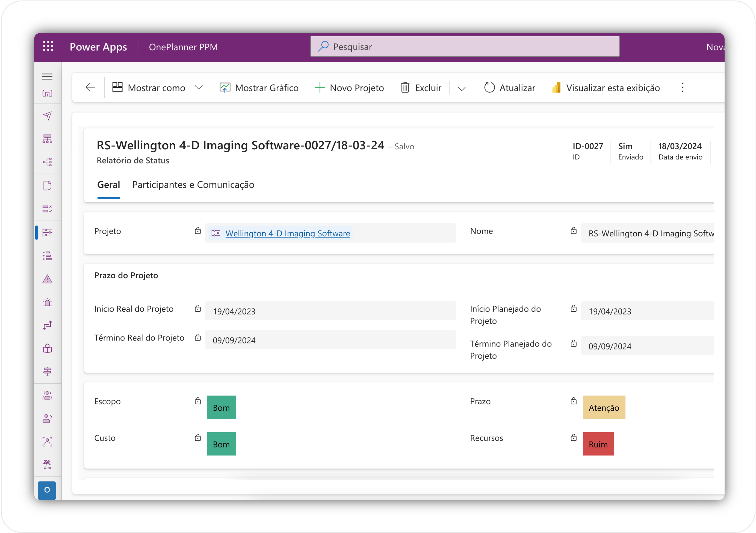The image size is (756, 533).
Task: Click Visualizar esta exibição Power BI button
Action: click(606, 88)
